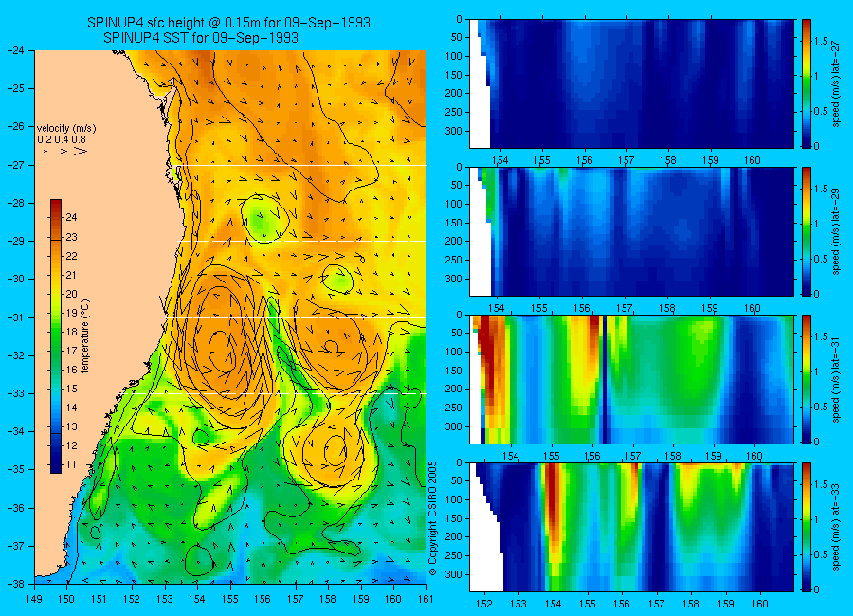853x616 pixels.
Task: Click the −31 latitude label on the map axis
Action: (15, 317)
